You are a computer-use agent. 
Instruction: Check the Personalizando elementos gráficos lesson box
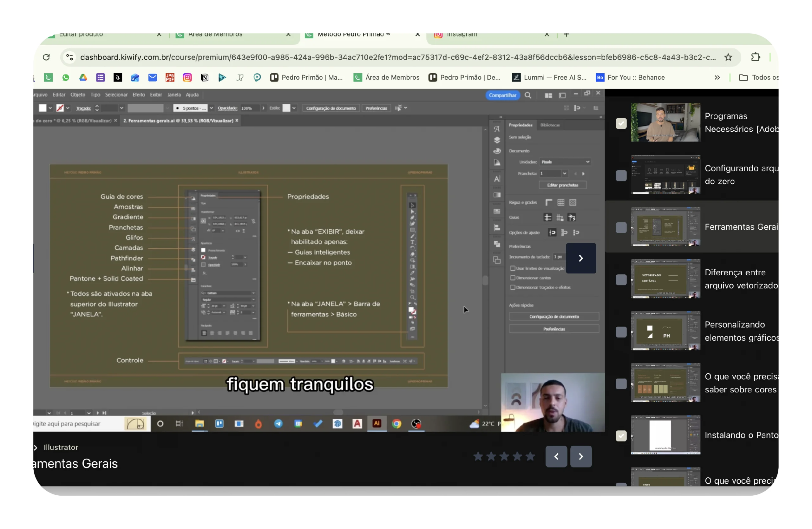tap(621, 332)
